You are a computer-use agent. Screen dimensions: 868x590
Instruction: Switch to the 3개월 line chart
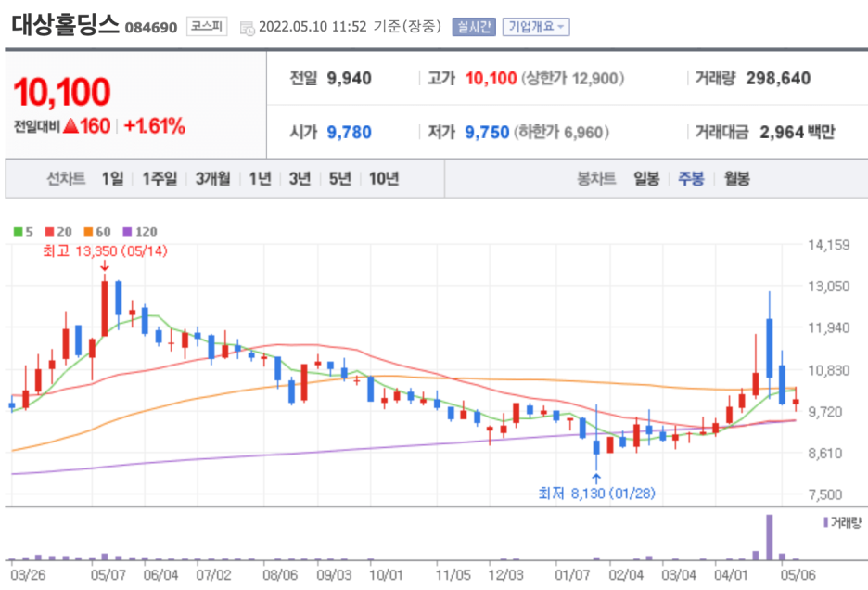pyautogui.click(x=212, y=178)
